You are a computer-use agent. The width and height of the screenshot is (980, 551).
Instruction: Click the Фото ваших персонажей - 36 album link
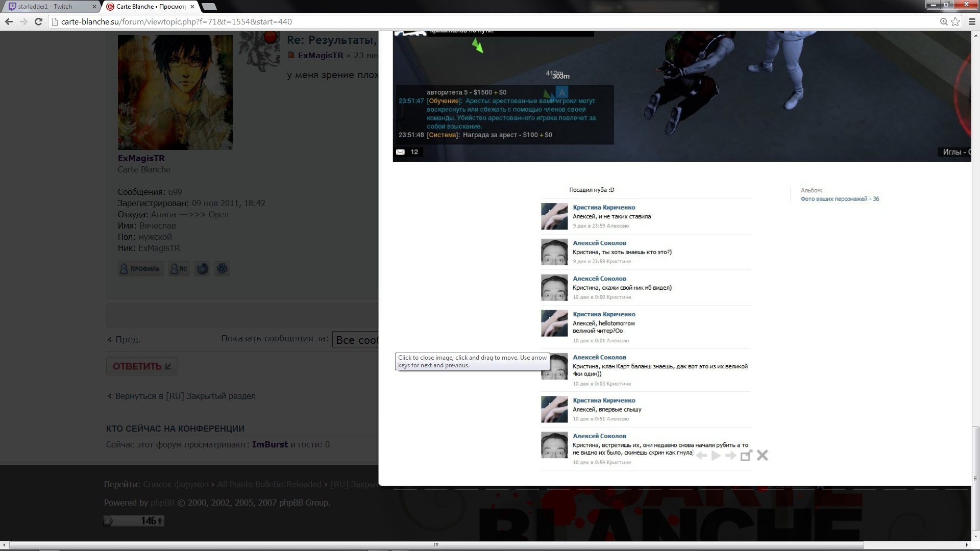(x=840, y=199)
